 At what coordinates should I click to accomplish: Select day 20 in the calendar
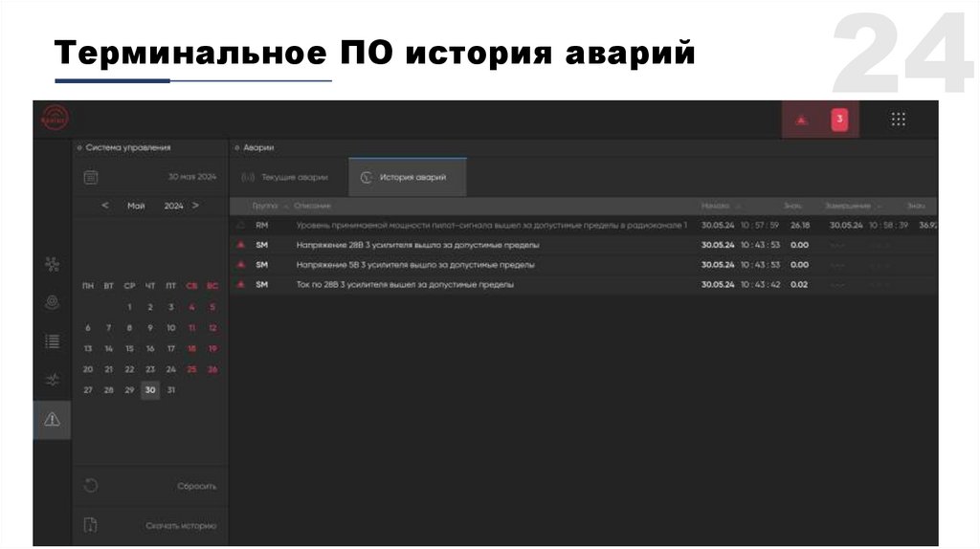[88, 369]
